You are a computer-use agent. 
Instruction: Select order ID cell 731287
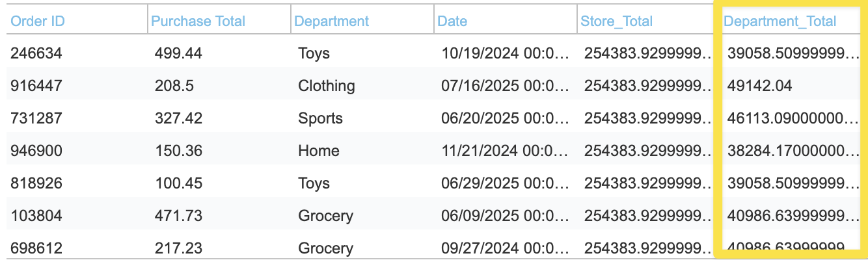(x=36, y=118)
